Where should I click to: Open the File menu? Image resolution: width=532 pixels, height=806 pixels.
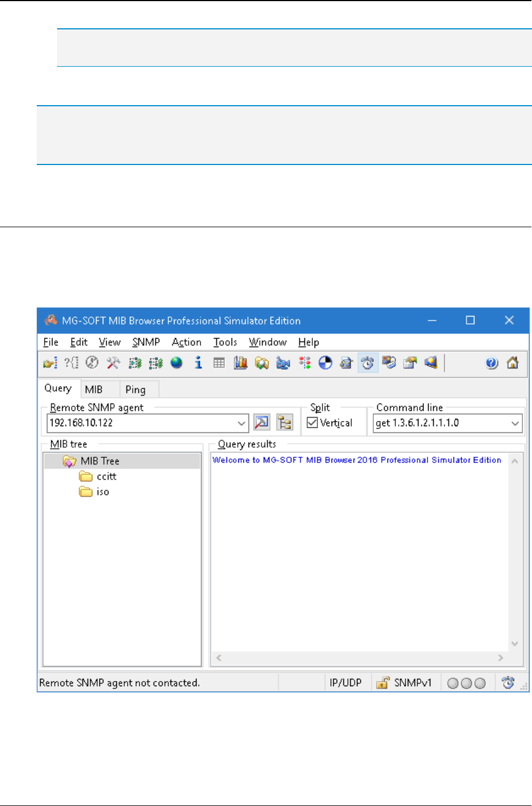pos(51,342)
